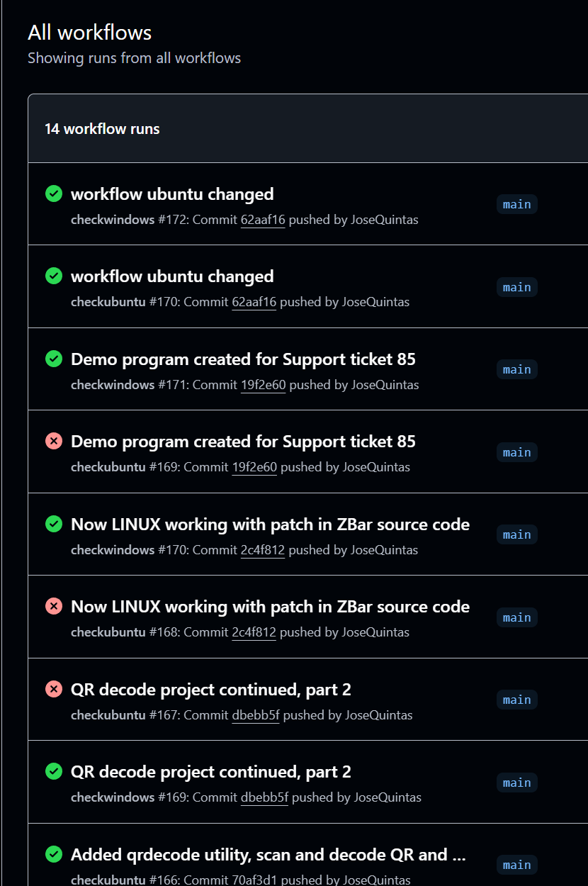Open commit 2c4f812 link in checkubuntu #168
Screen dimensions: 588x886
(254, 632)
